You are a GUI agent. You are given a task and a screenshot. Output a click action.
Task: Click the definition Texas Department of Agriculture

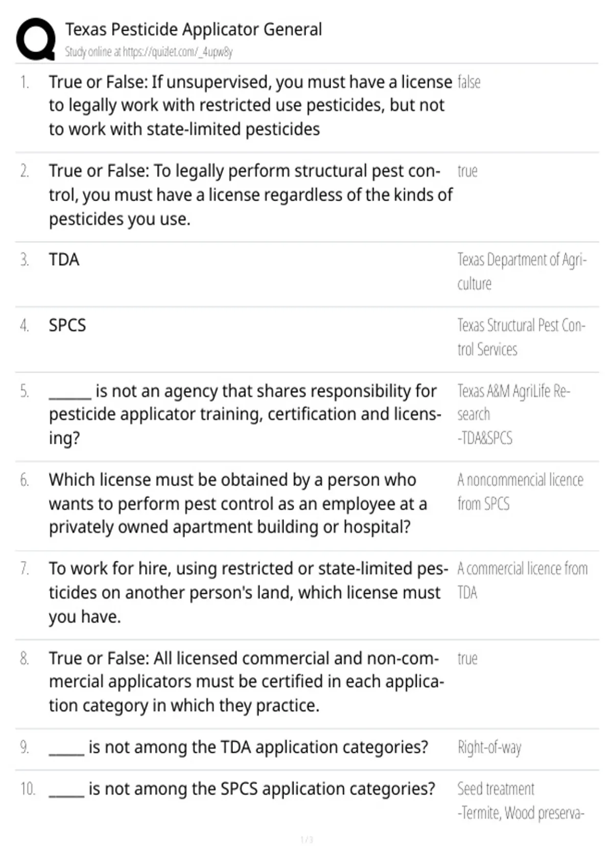pos(522,272)
